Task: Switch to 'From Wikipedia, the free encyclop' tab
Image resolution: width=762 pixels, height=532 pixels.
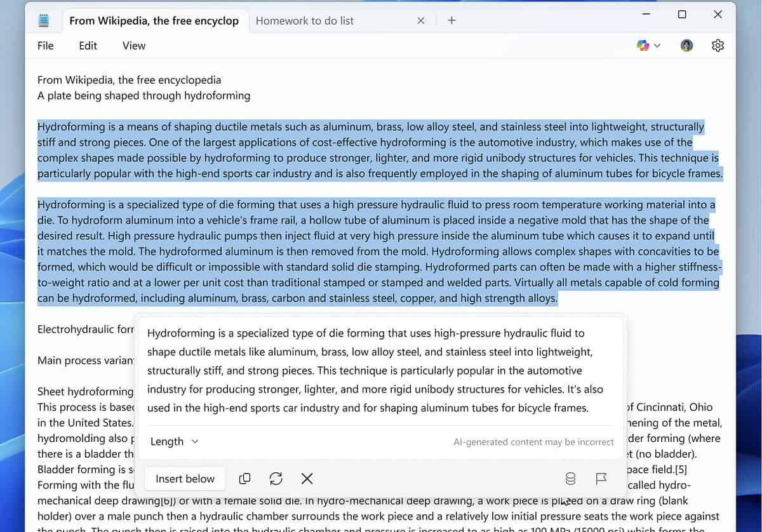Action: pos(154,20)
